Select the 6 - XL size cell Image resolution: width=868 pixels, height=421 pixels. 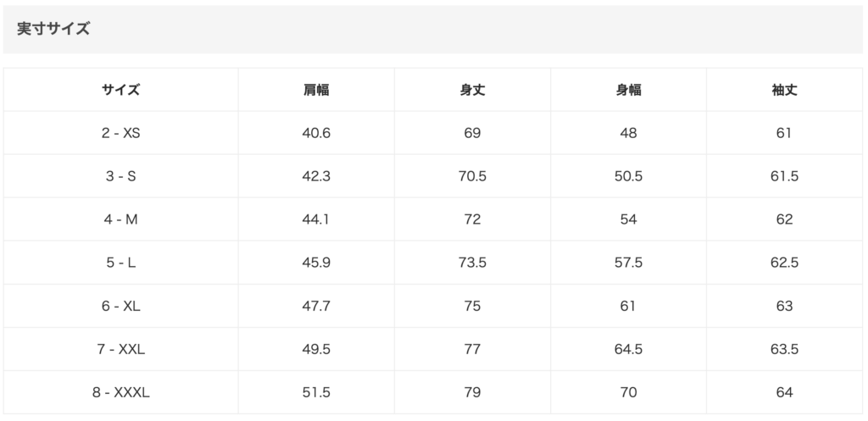coord(120,306)
